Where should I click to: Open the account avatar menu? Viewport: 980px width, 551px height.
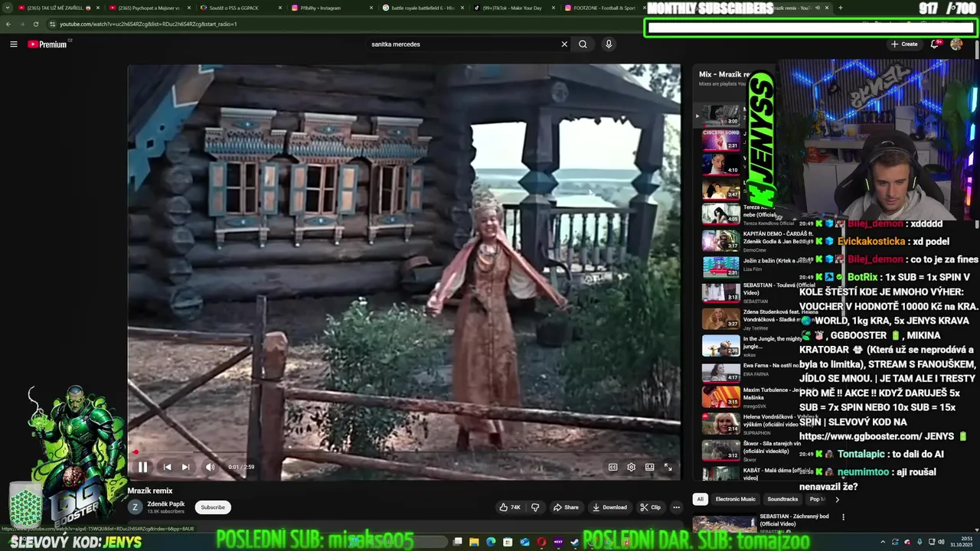pos(956,44)
